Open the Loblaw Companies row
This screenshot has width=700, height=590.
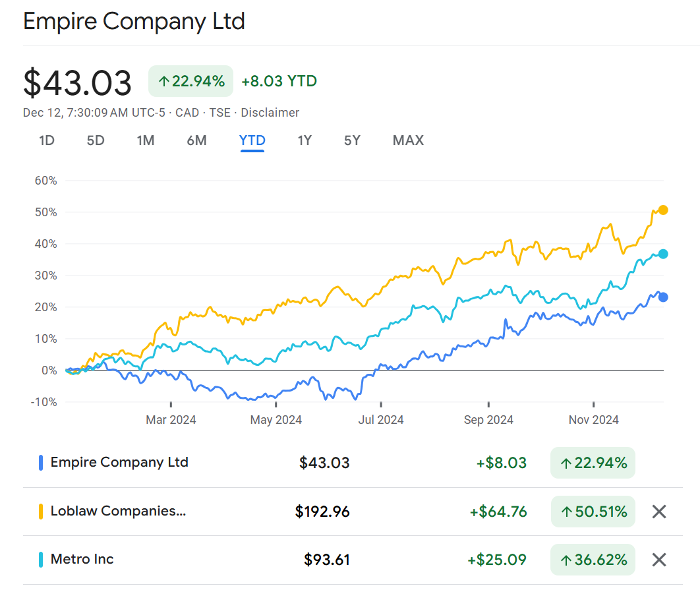118,511
